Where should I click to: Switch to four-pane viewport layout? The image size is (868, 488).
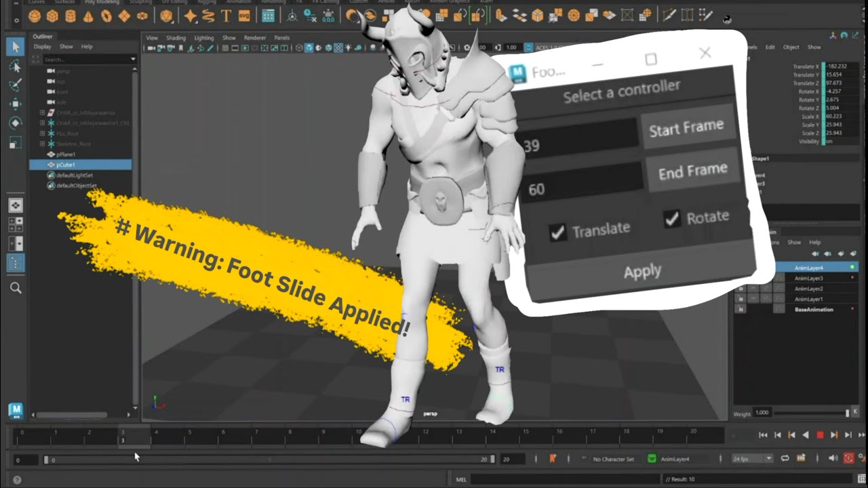click(x=15, y=225)
